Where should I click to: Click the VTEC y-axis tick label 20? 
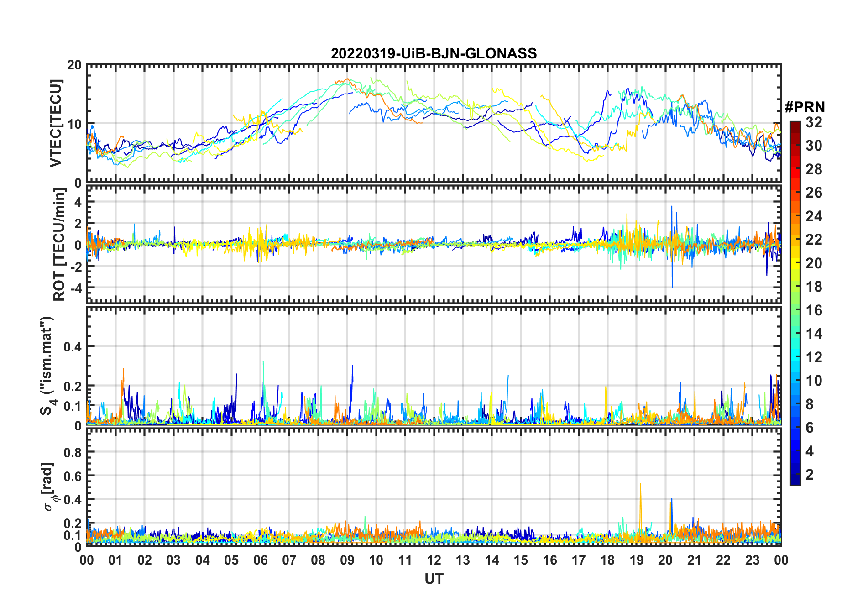74,65
